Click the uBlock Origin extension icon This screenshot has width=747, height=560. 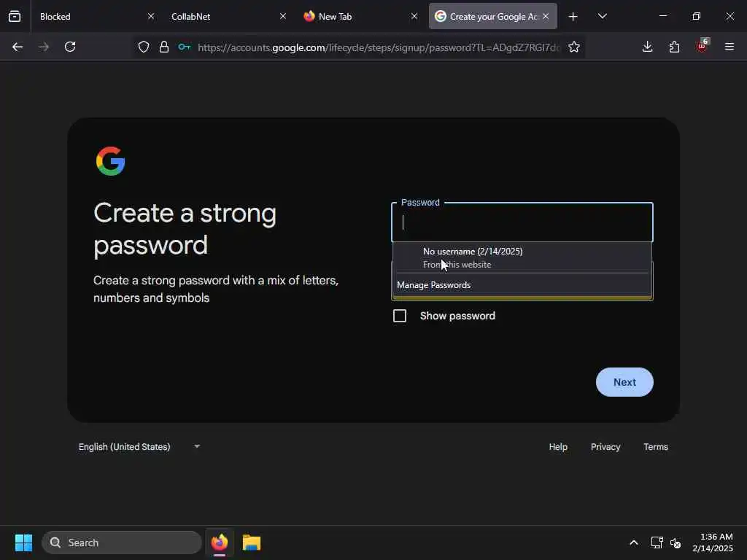click(x=703, y=46)
